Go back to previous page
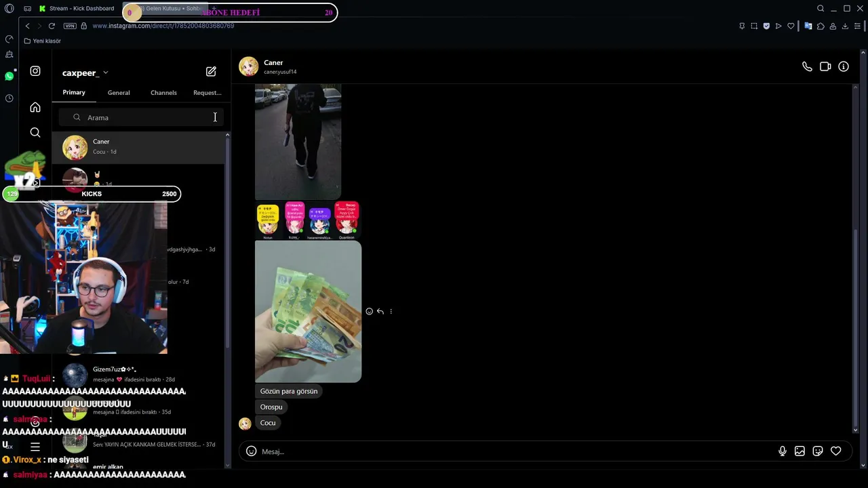 27,26
